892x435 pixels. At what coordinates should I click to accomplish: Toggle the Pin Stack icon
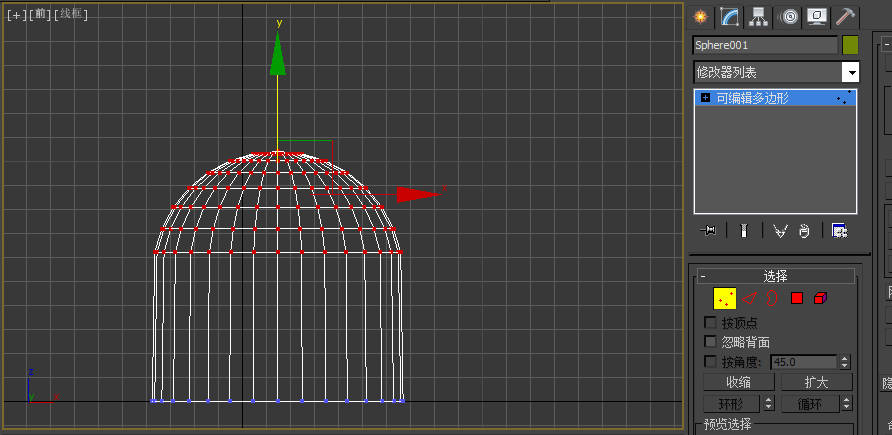point(708,231)
